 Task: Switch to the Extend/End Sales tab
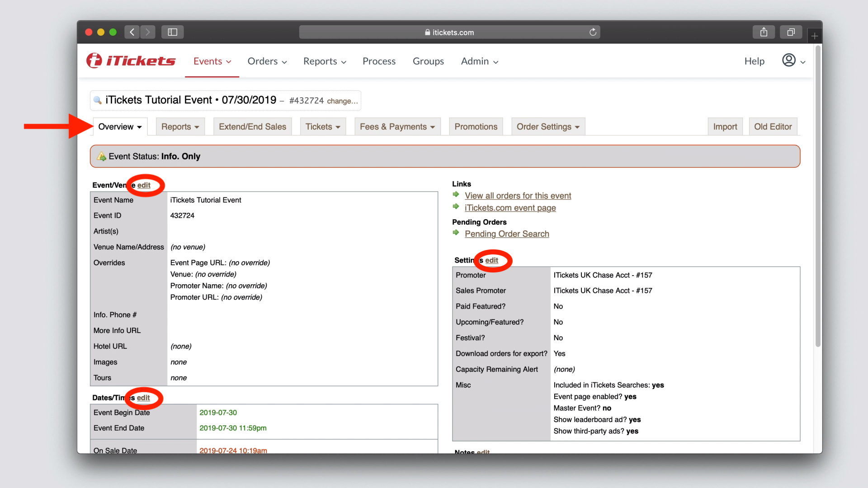point(253,127)
